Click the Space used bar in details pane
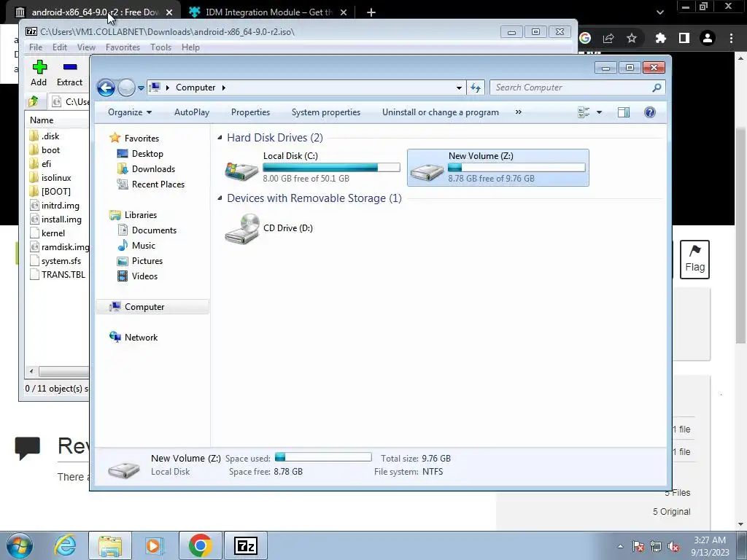The height and width of the screenshot is (560, 747). click(x=323, y=457)
